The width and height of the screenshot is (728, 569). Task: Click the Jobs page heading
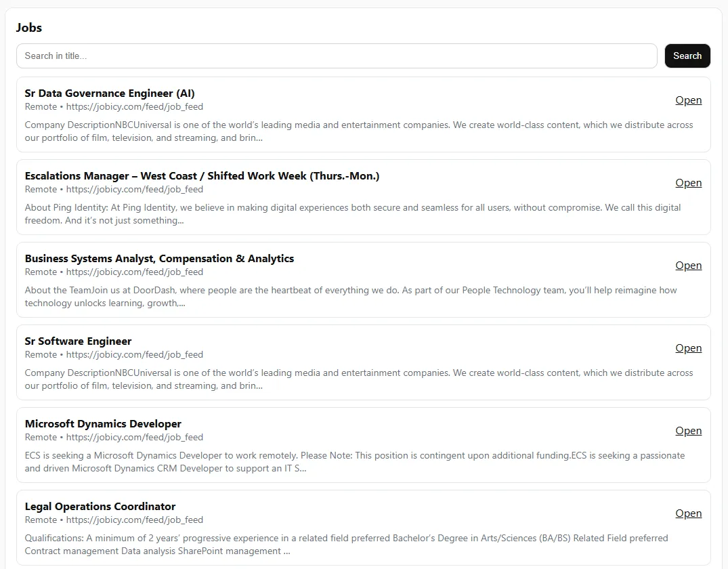[28, 27]
